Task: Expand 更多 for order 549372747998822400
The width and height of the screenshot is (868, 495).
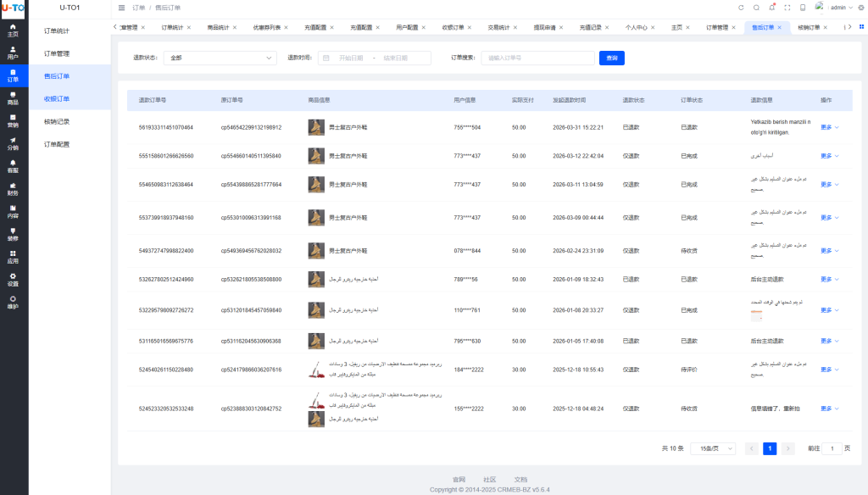Action: (x=829, y=251)
